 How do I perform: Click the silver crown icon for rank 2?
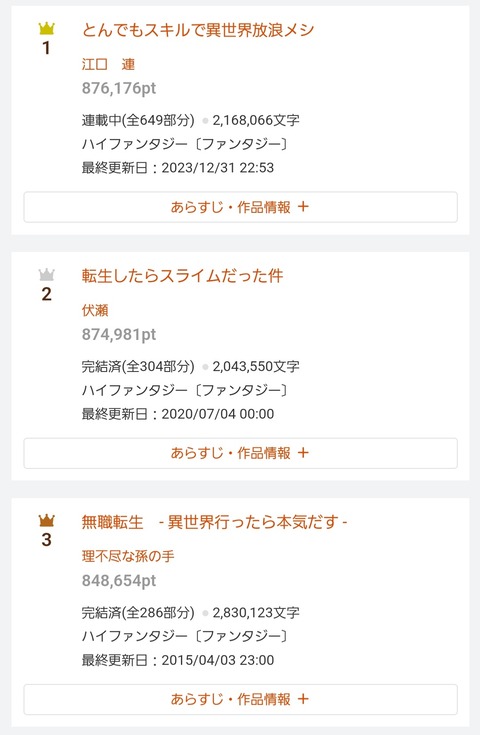tap(46, 274)
